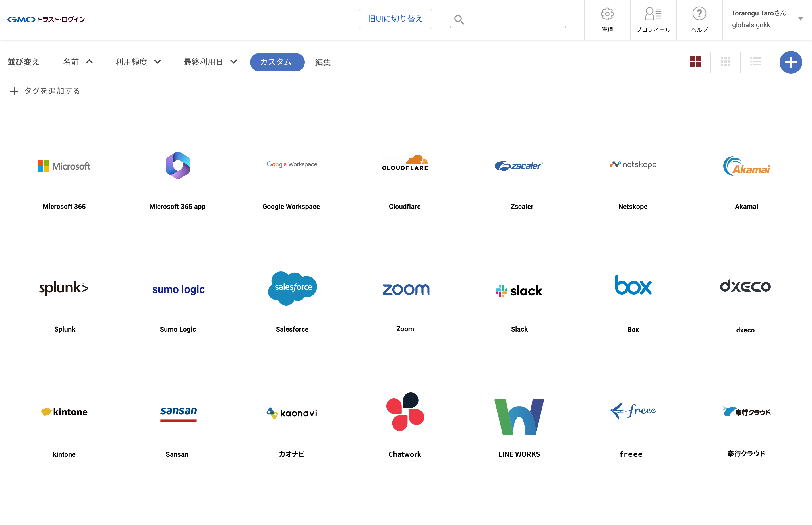Open the kintone app icon
This screenshot has height=525, width=812.
pyautogui.click(x=64, y=412)
